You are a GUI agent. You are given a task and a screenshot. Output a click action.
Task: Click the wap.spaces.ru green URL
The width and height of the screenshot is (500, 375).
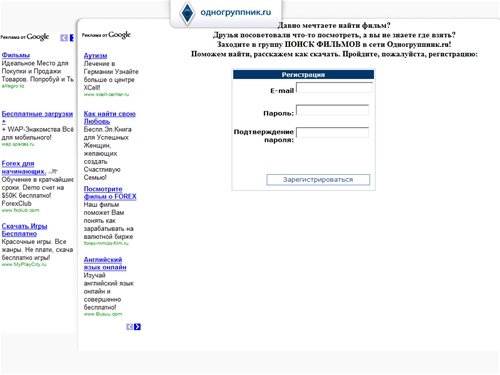tap(18, 144)
